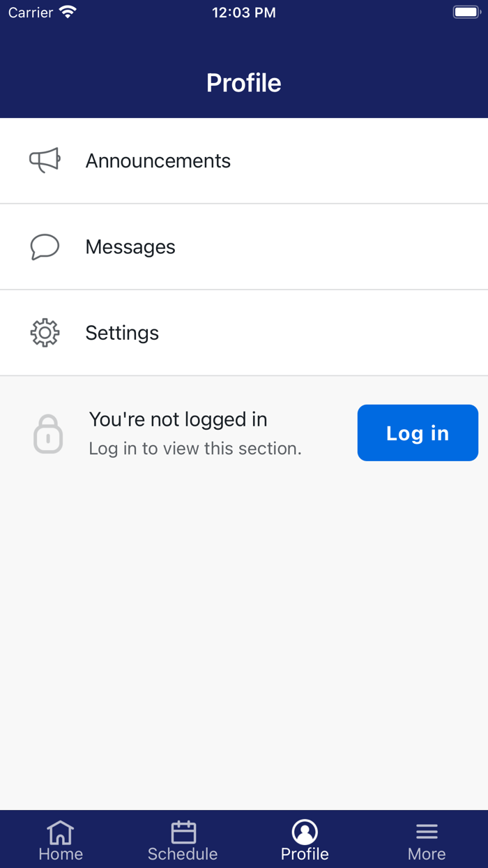488x868 pixels.
Task: Click the "You're not logged in" text
Action: click(x=178, y=419)
